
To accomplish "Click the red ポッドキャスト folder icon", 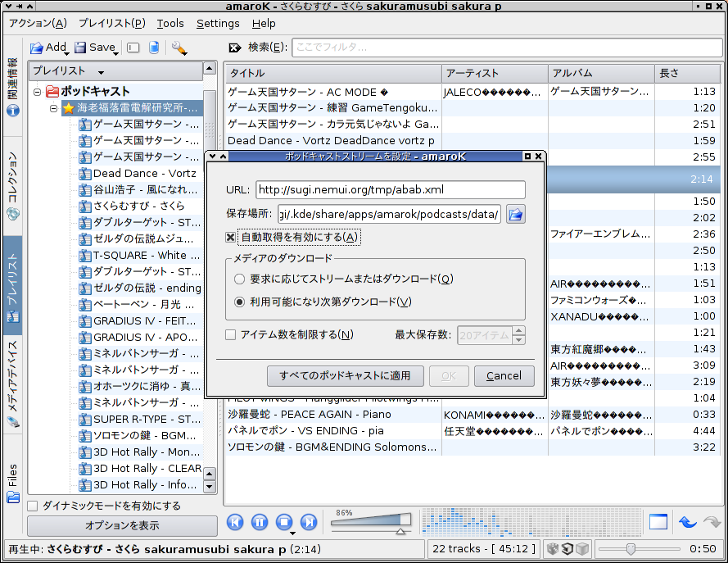I will pyautogui.click(x=52, y=92).
